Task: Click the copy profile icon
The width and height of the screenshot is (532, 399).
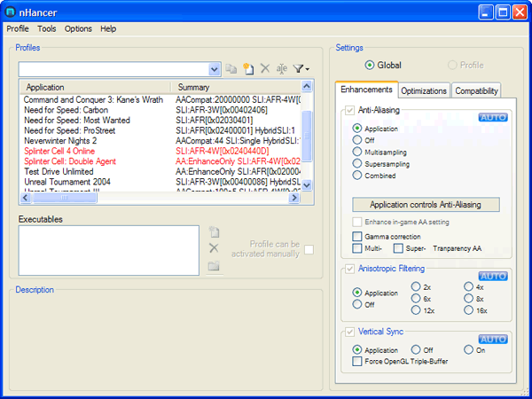Action: [x=231, y=69]
